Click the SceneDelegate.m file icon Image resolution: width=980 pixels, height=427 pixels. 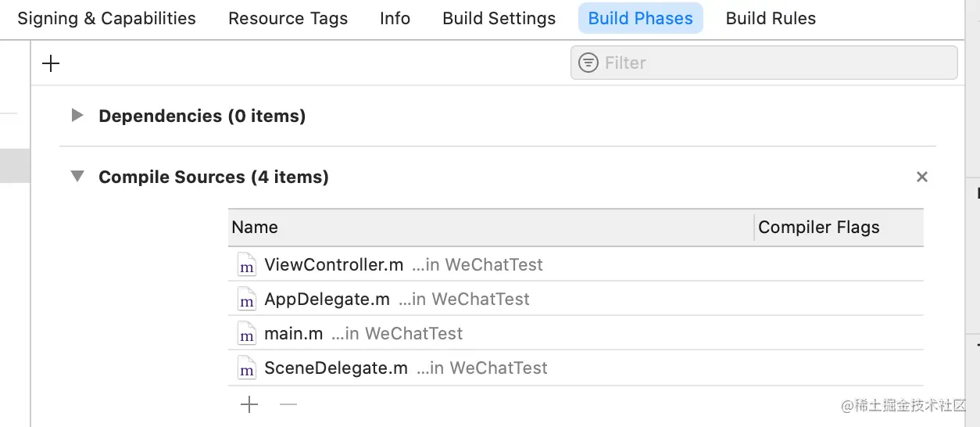247,368
